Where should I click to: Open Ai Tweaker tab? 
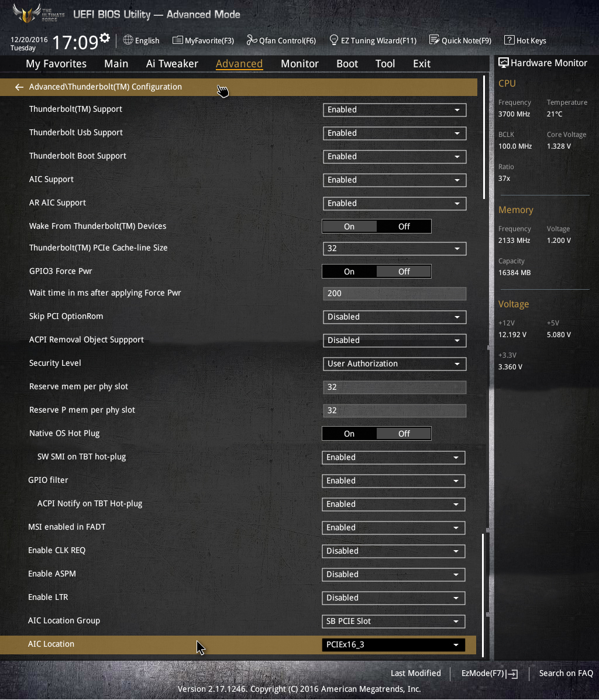[x=172, y=64]
